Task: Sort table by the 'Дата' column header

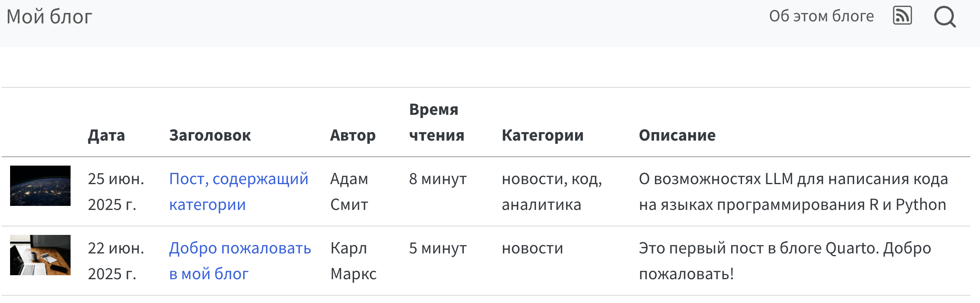Action: coord(106,135)
